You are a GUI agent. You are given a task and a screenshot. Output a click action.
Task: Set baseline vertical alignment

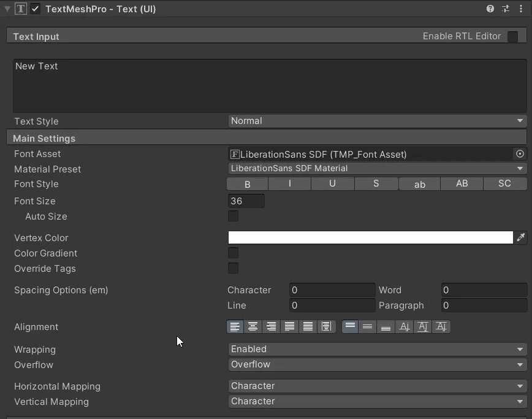[x=404, y=326]
